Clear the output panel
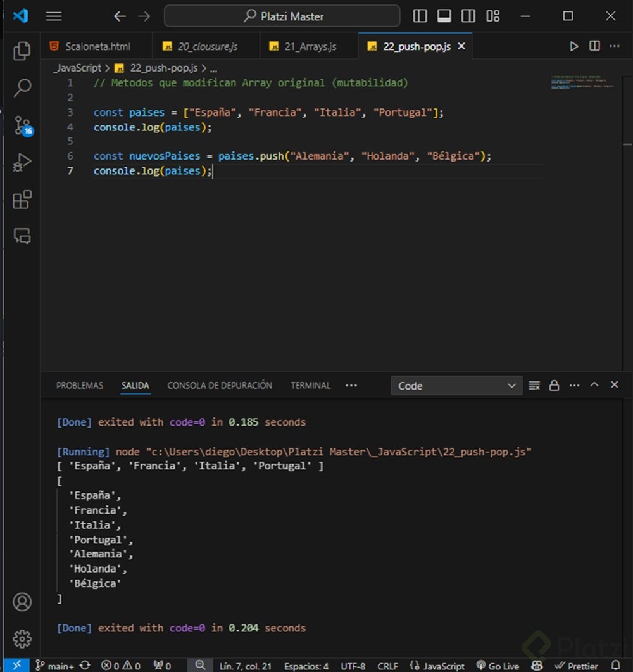The height and width of the screenshot is (672, 633). 534,386
